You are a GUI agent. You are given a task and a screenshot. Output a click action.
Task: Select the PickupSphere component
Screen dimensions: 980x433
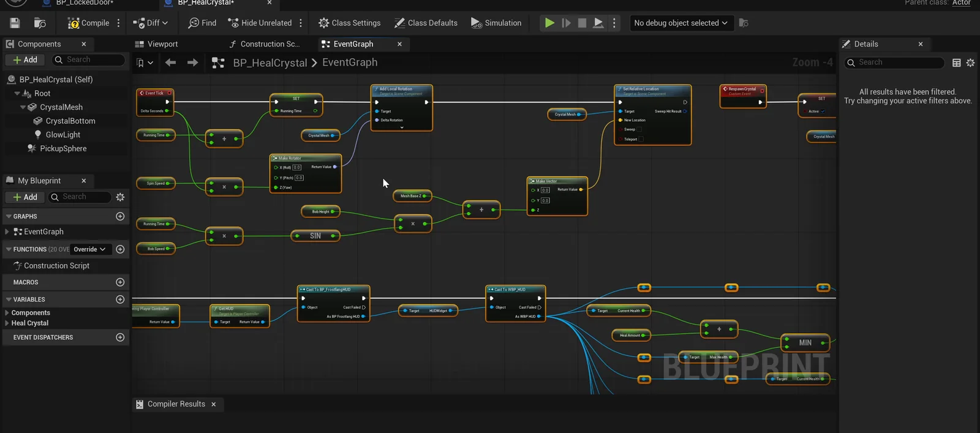coord(63,149)
